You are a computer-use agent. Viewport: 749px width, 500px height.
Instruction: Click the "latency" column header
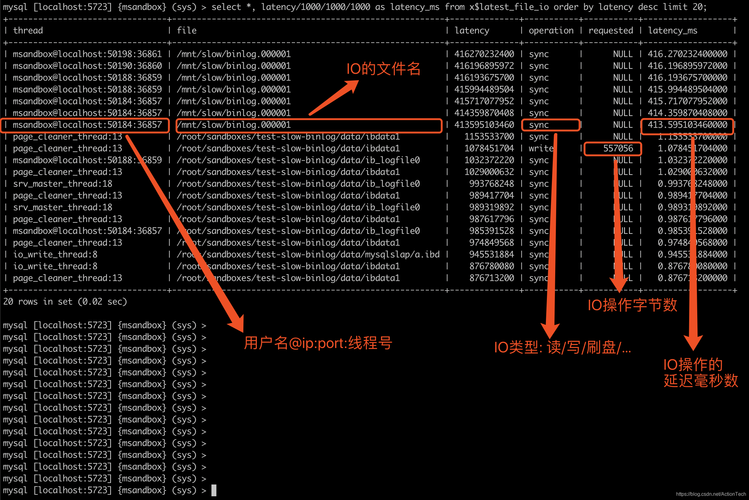point(471,31)
